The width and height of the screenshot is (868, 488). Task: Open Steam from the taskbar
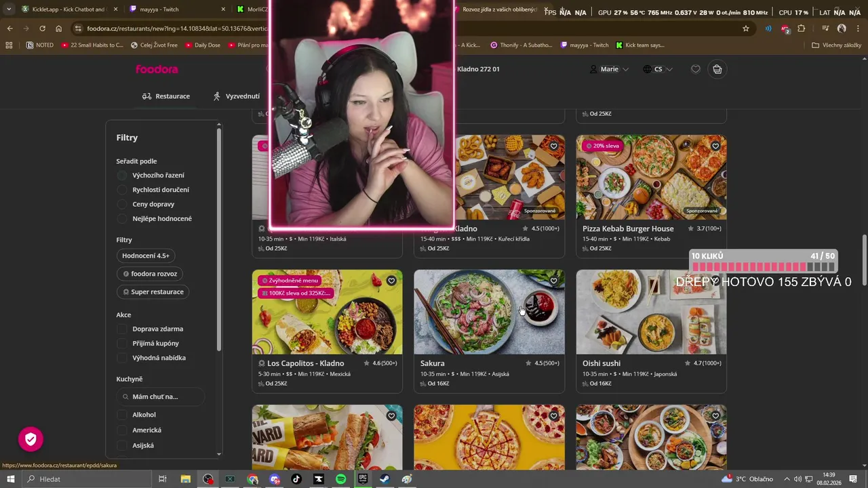[x=384, y=479]
